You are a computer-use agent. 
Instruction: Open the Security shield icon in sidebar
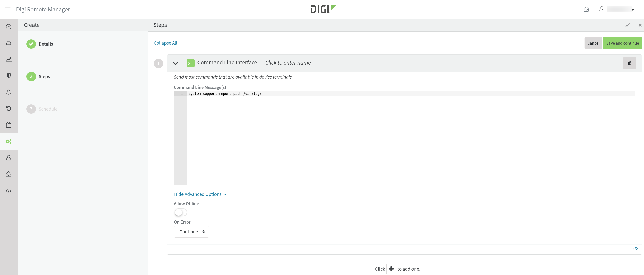click(x=9, y=76)
